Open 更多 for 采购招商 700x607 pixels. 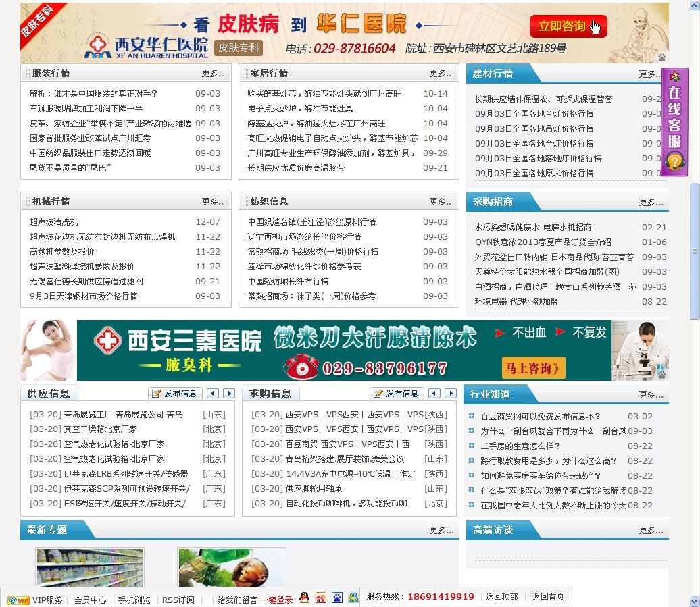651,203
